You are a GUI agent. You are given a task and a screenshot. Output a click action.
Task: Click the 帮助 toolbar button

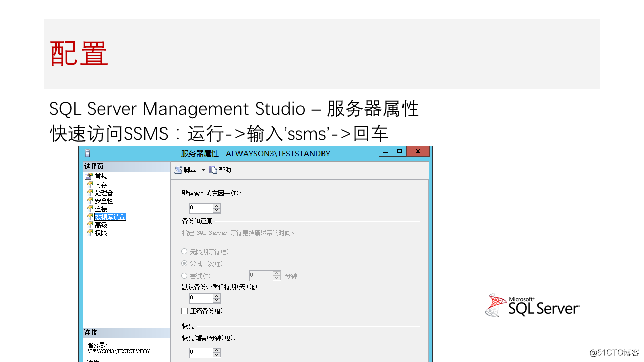220,170
